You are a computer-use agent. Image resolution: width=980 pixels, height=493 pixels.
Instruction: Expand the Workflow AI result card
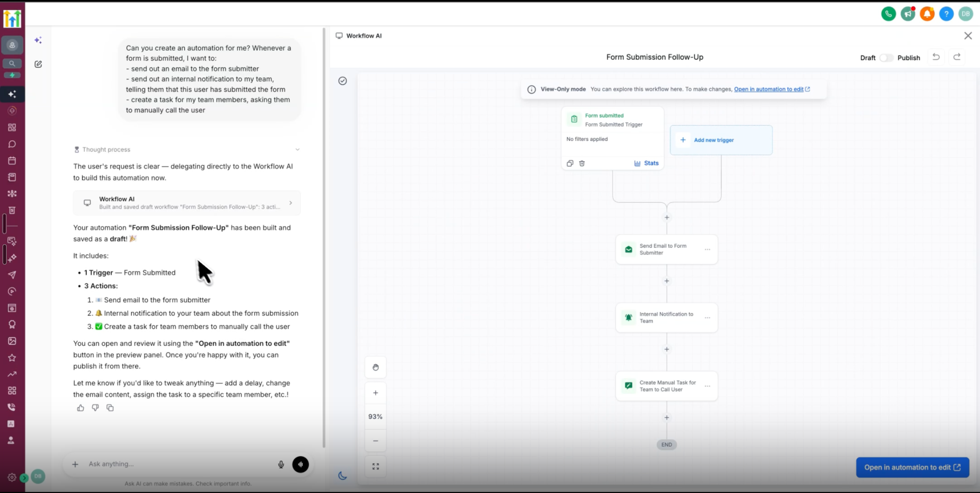[187, 203]
